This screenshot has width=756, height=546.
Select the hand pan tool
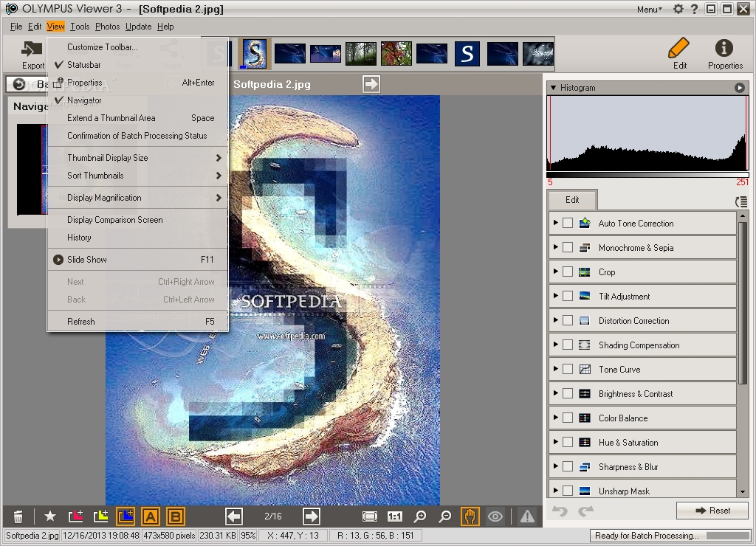(x=470, y=516)
